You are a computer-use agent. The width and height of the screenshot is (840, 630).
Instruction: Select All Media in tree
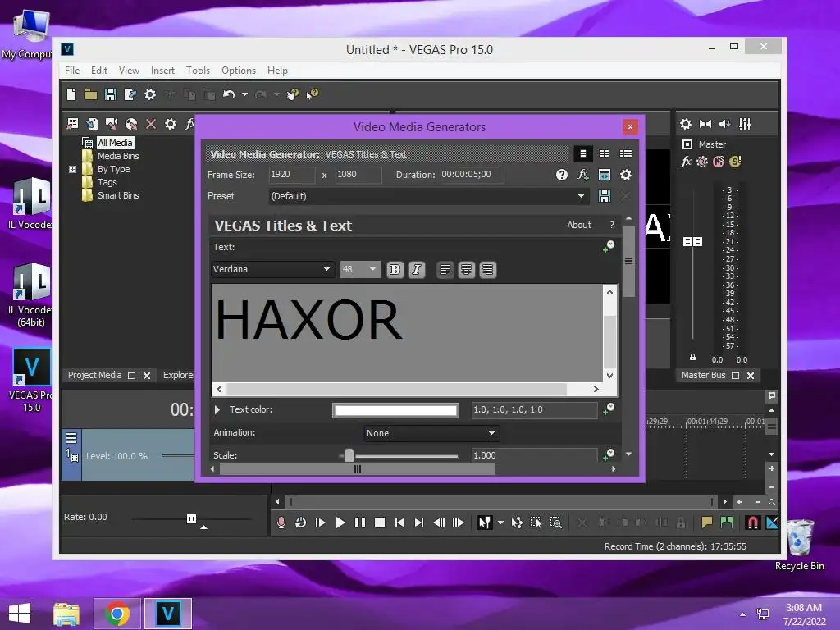coord(115,143)
